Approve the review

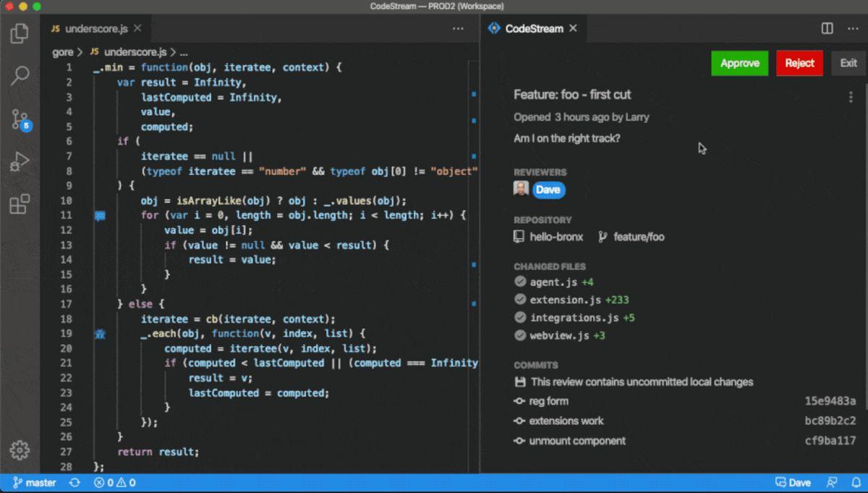[740, 63]
